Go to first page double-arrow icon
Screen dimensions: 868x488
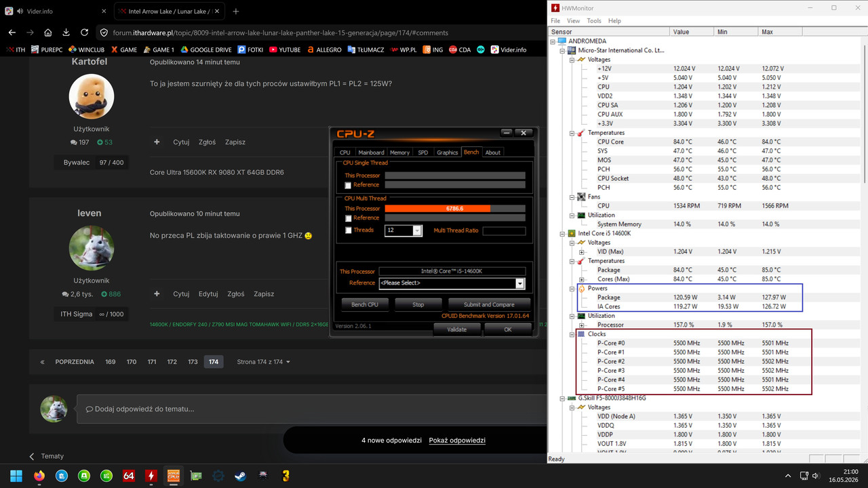point(42,362)
